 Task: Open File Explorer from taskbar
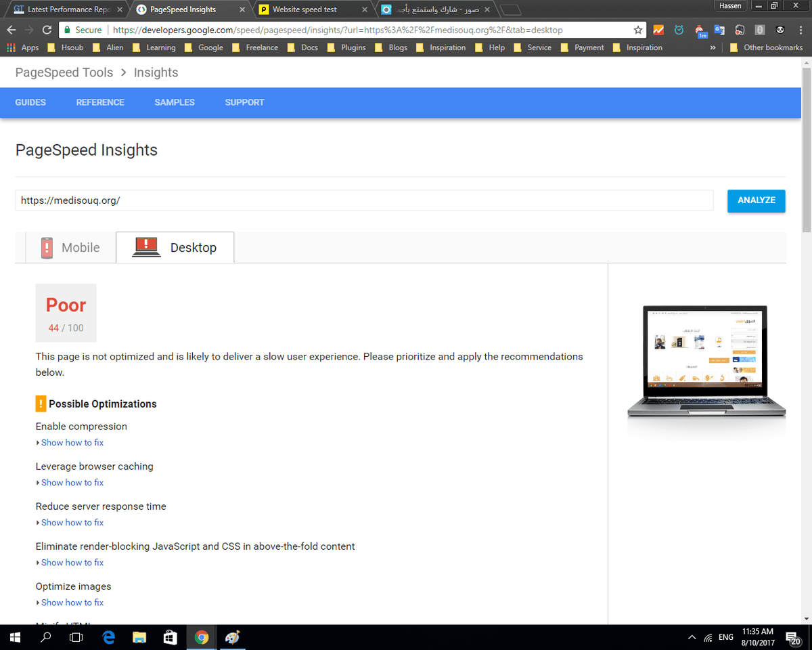click(139, 637)
